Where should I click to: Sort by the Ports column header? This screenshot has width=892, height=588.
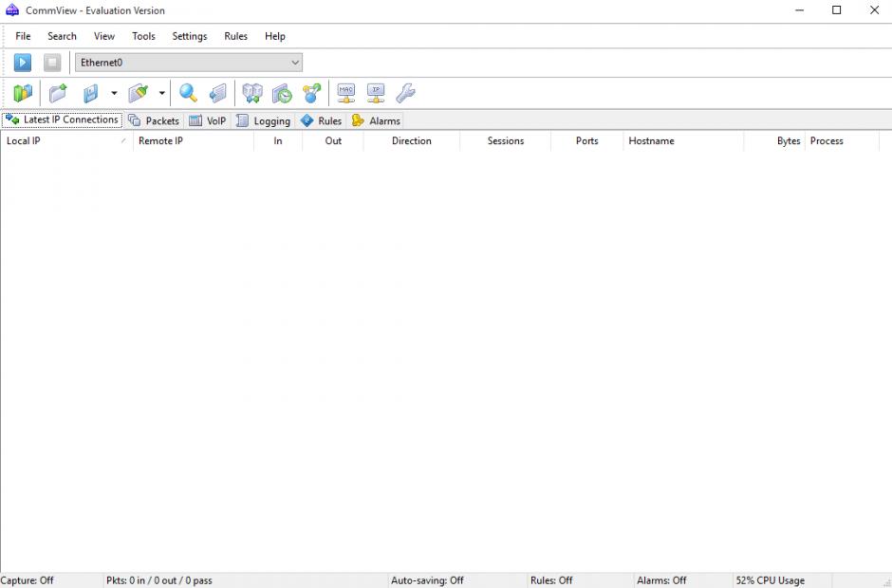pyautogui.click(x=587, y=141)
